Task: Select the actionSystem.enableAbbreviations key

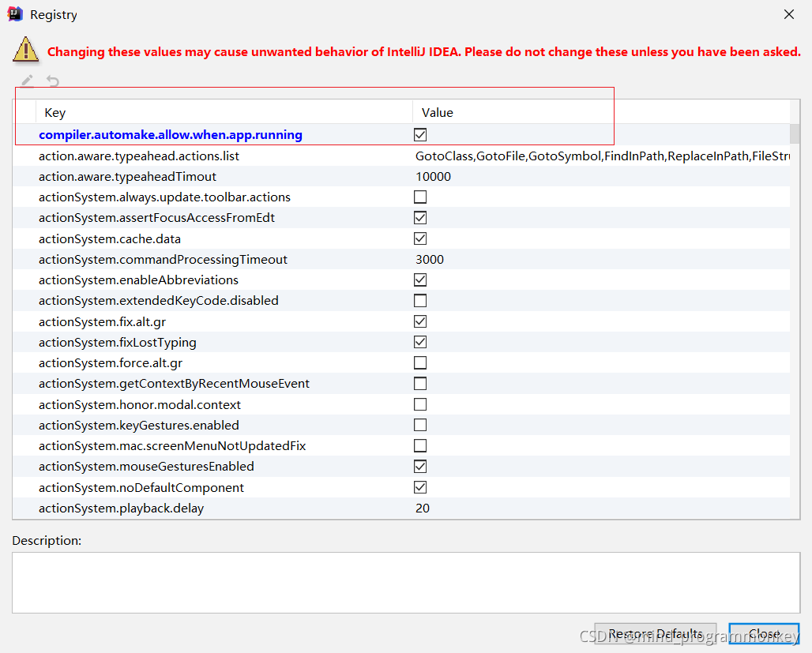Action: (x=138, y=280)
